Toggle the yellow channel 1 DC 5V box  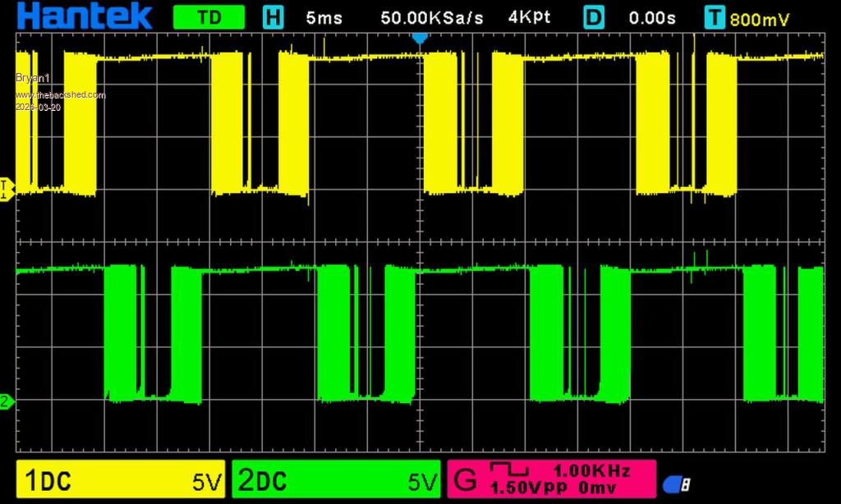(121, 480)
